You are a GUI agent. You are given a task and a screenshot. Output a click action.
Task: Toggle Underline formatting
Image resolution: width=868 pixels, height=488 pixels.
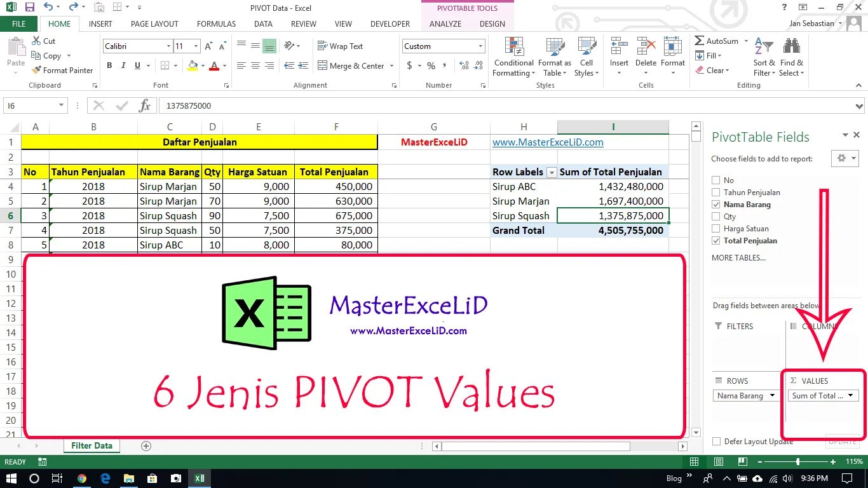click(x=138, y=65)
